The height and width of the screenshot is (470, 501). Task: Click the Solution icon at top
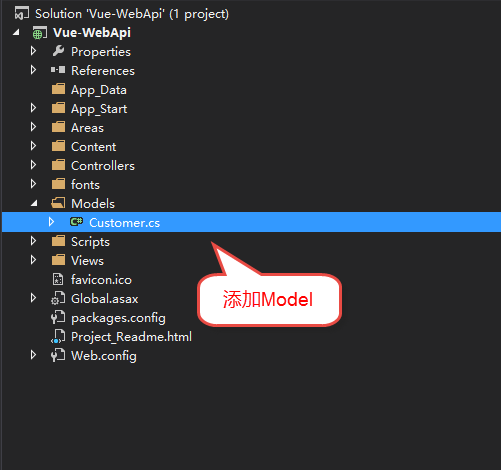point(22,14)
